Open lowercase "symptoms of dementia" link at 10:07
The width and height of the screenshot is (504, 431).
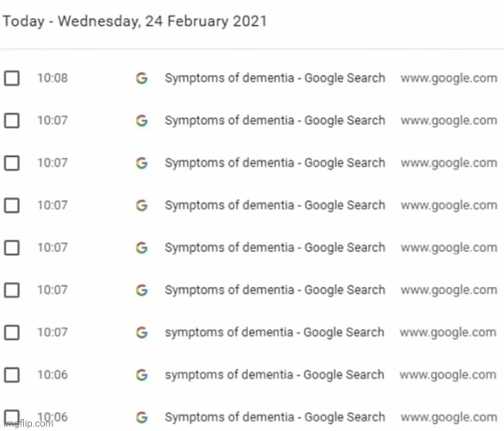[275, 332]
